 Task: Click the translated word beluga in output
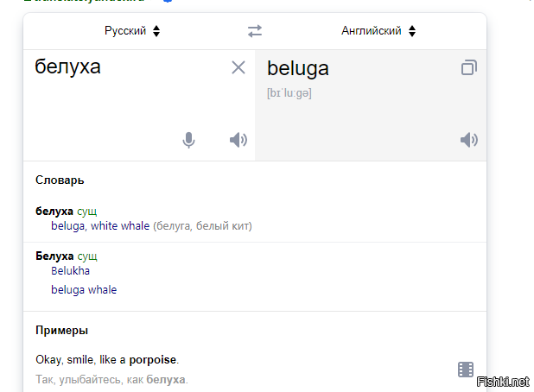coord(298,69)
